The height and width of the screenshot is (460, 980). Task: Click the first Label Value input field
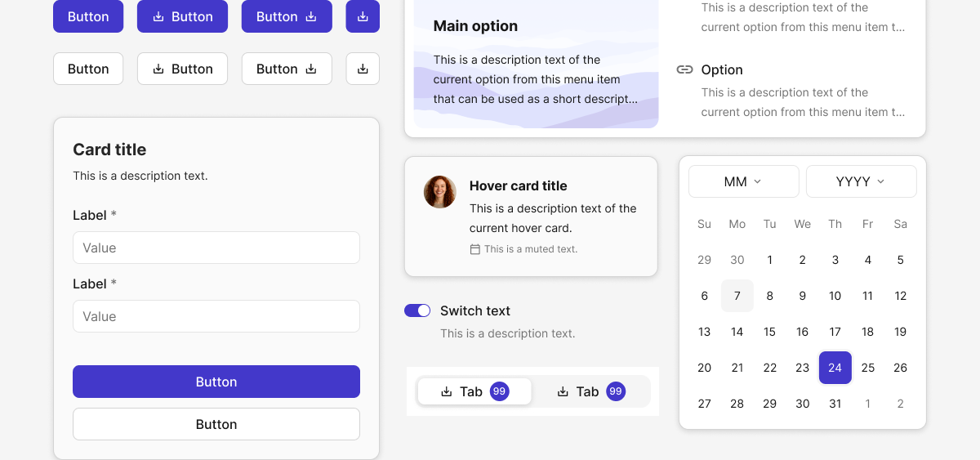216,248
